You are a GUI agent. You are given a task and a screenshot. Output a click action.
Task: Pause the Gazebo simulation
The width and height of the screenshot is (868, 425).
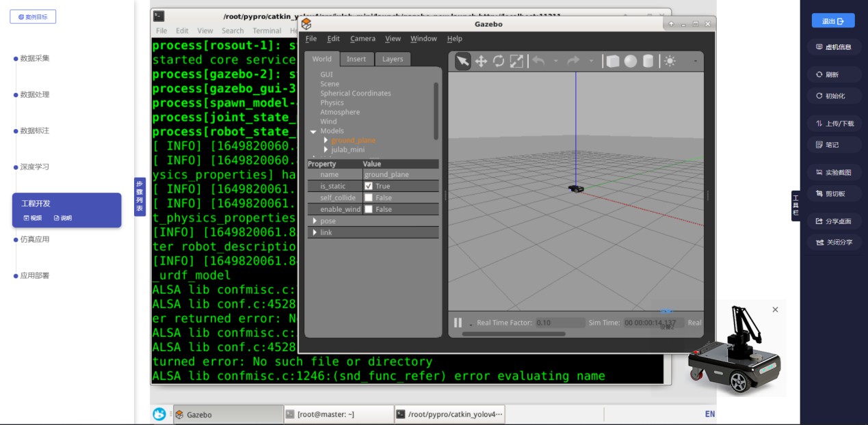(x=458, y=323)
